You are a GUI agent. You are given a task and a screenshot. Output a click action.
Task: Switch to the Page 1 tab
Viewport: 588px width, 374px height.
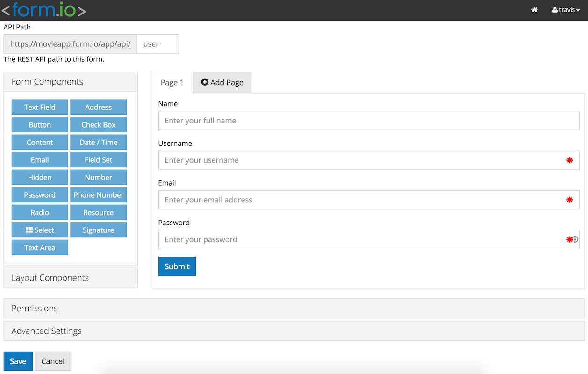[172, 82]
